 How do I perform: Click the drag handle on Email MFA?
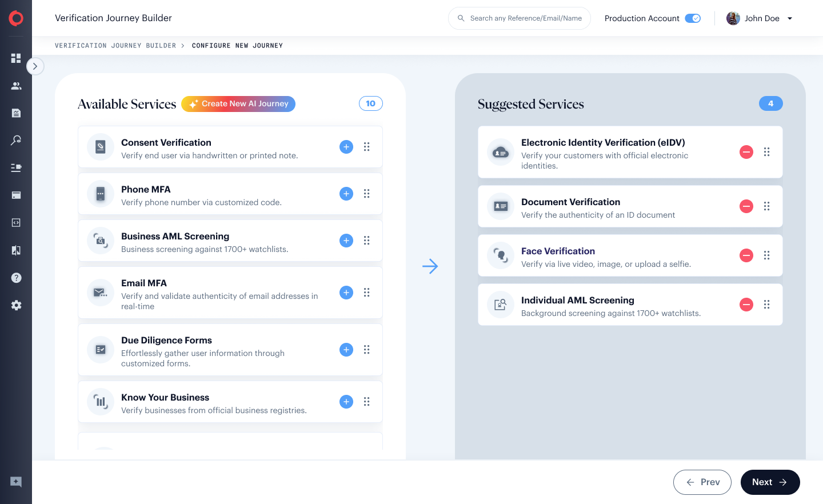click(x=367, y=293)
